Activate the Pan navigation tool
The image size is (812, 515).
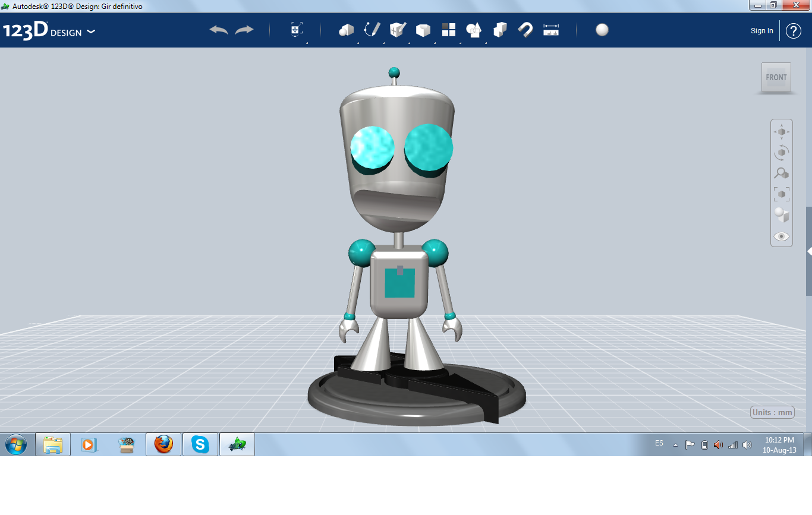(782, 131)
